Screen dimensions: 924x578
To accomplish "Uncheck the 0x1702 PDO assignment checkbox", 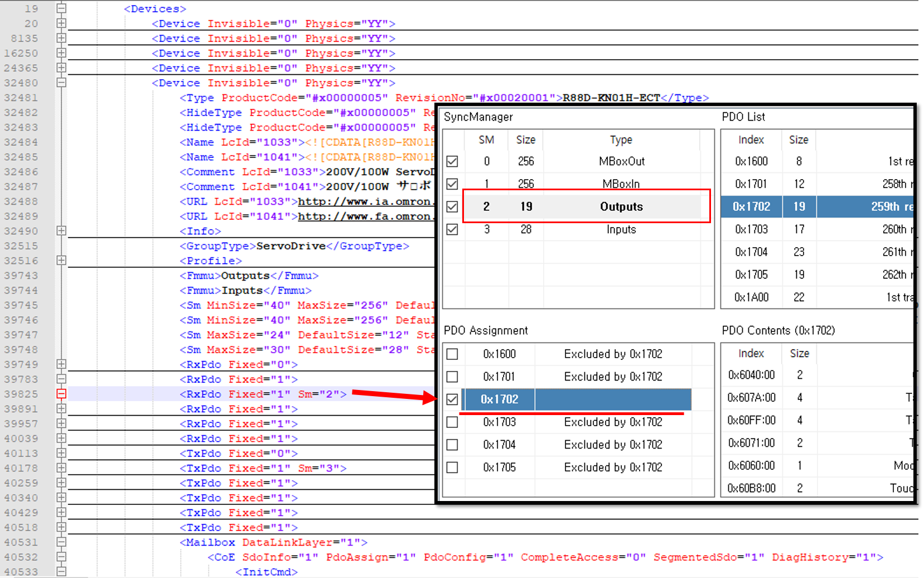I will click(x=452, y=399).
